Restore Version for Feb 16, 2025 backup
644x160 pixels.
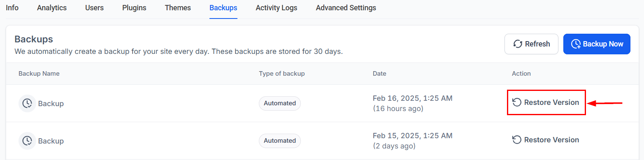(546, 102)
